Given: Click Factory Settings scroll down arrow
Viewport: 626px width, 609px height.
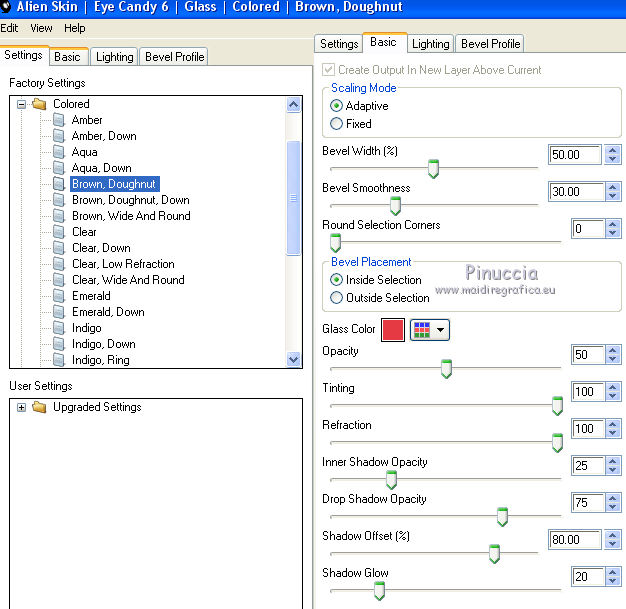Looking at the screenshot, I should pos(293,359).
